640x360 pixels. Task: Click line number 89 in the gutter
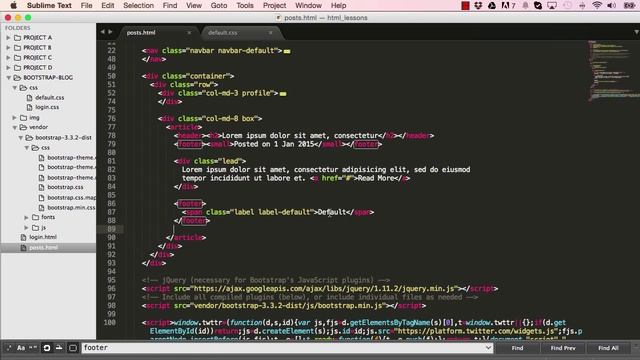point(111,229)
